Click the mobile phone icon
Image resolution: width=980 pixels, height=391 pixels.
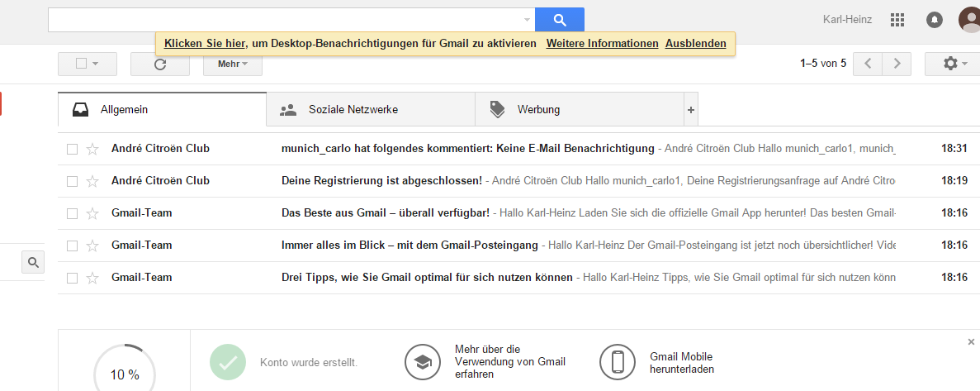click(618, 362)
